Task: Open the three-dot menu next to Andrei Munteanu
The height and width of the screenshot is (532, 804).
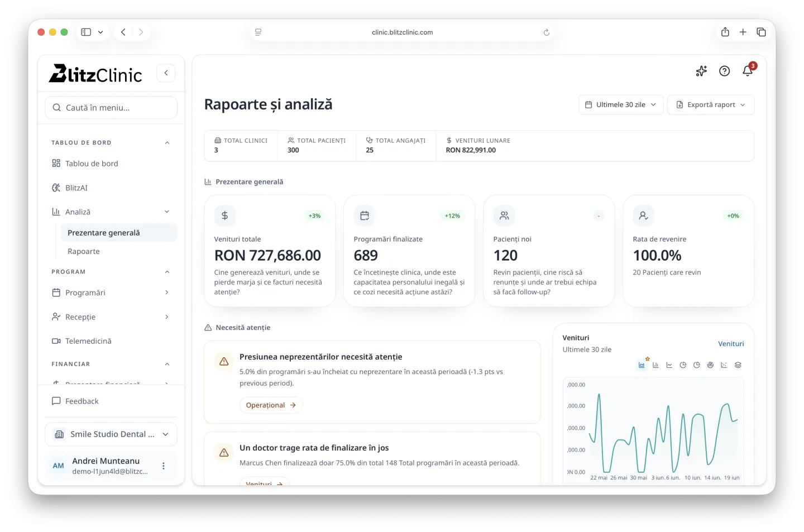Action: click(163, 466)
